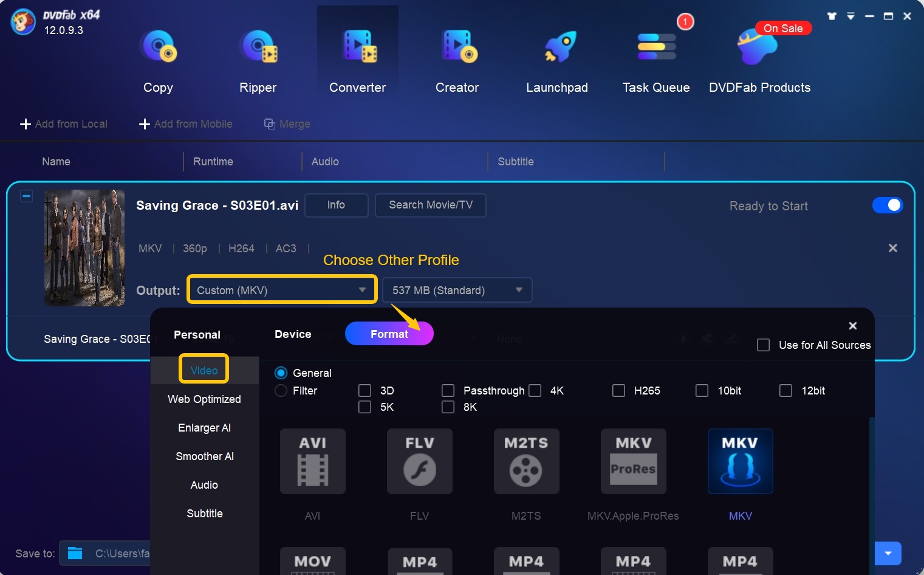Add a video from Local
Image resolution: width=924 pixels, height=575 pixels.
(x=64, y=124)
